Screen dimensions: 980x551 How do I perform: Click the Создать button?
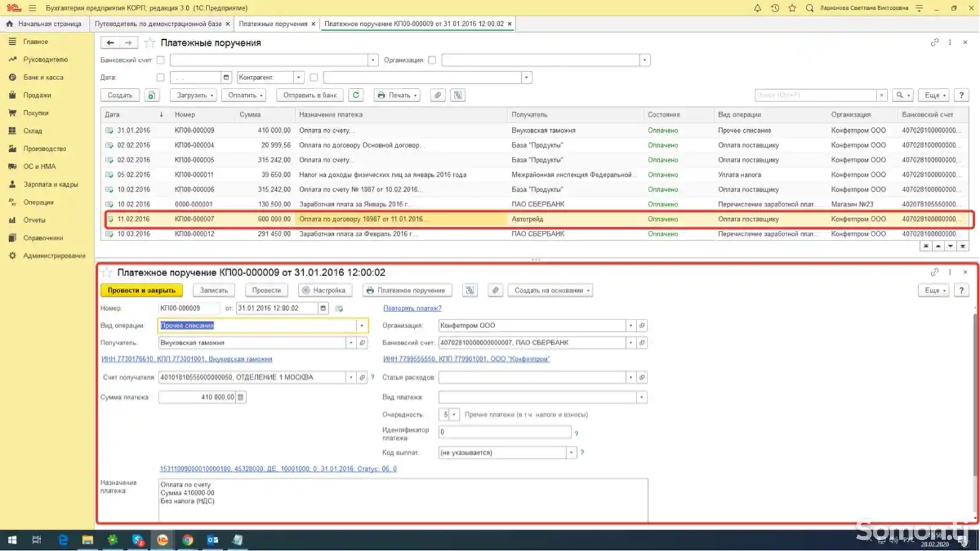(x=120, y=95)
